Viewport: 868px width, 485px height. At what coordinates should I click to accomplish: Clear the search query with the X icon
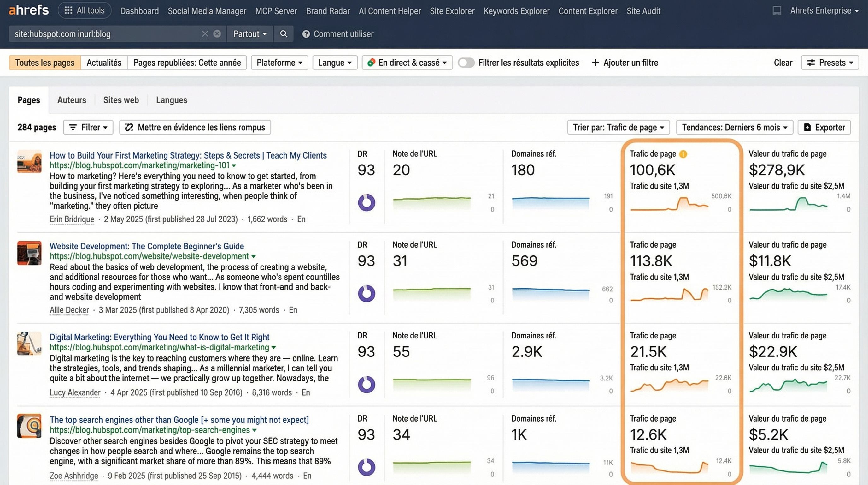point(205,34)
